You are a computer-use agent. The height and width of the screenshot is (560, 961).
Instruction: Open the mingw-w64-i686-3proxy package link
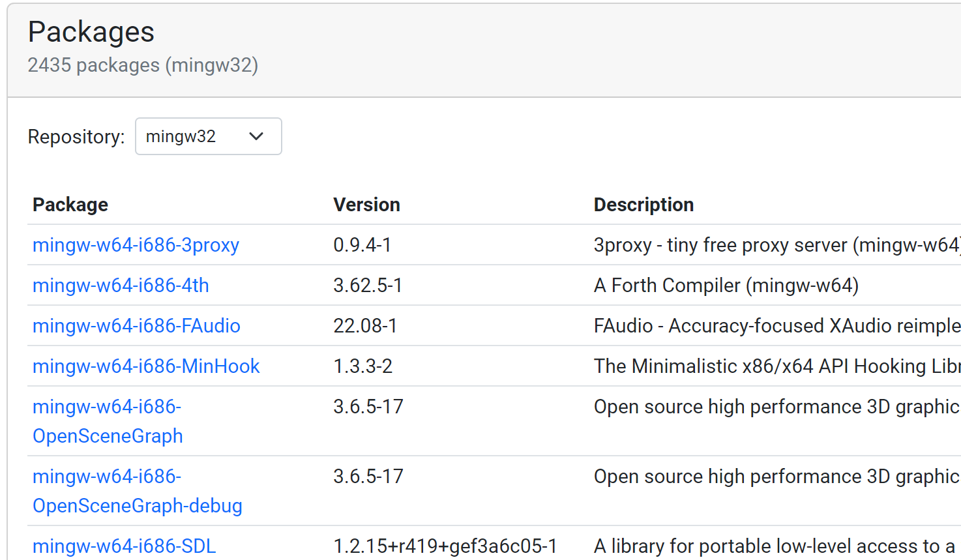136,245
